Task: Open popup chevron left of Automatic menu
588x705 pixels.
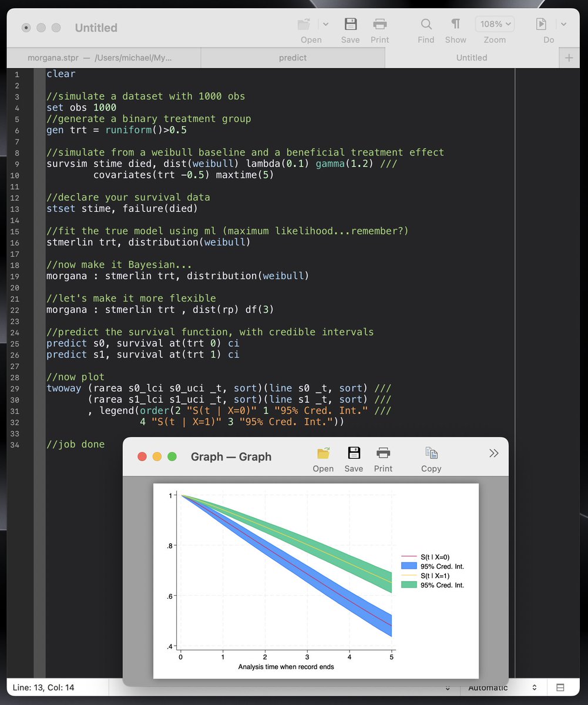Action: [448, 687]
